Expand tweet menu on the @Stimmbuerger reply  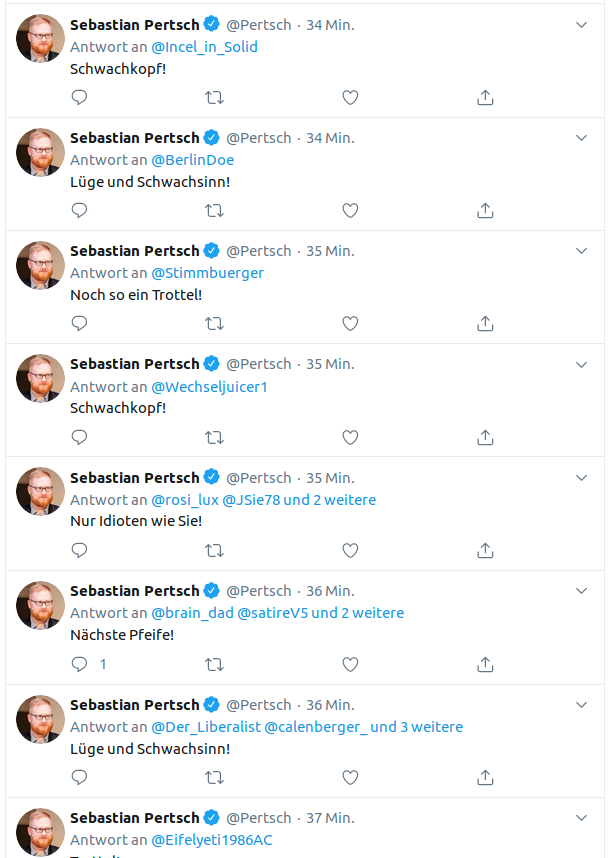tap(582, 250)
